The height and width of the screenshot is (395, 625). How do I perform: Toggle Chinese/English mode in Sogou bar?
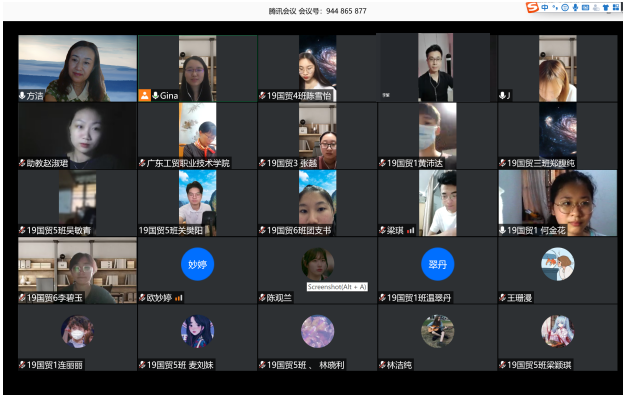(x=544, y=7)
